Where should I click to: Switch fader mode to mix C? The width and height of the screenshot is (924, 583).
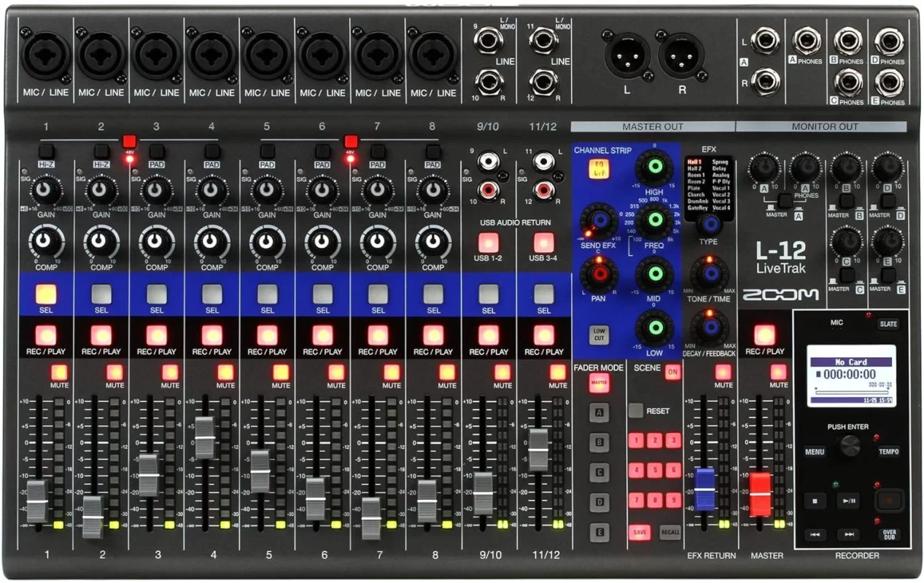599,473
